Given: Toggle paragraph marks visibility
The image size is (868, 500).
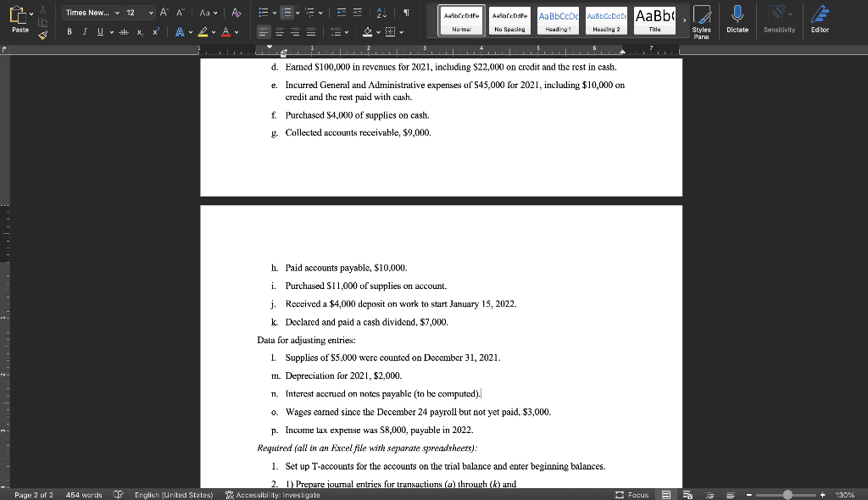Looking at the screenshot, I should (x=407, y=12).
